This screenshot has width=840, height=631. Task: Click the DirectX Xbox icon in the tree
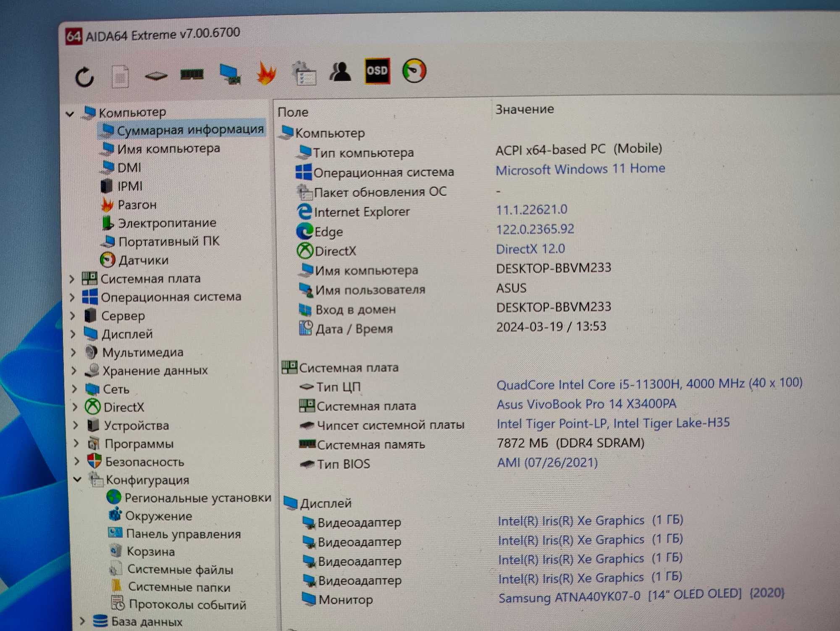click(92, 407)
